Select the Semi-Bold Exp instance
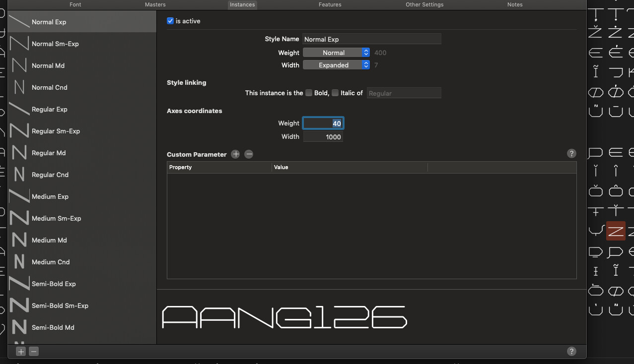Screen dimensions: 634x364 (x=54, y=284)
